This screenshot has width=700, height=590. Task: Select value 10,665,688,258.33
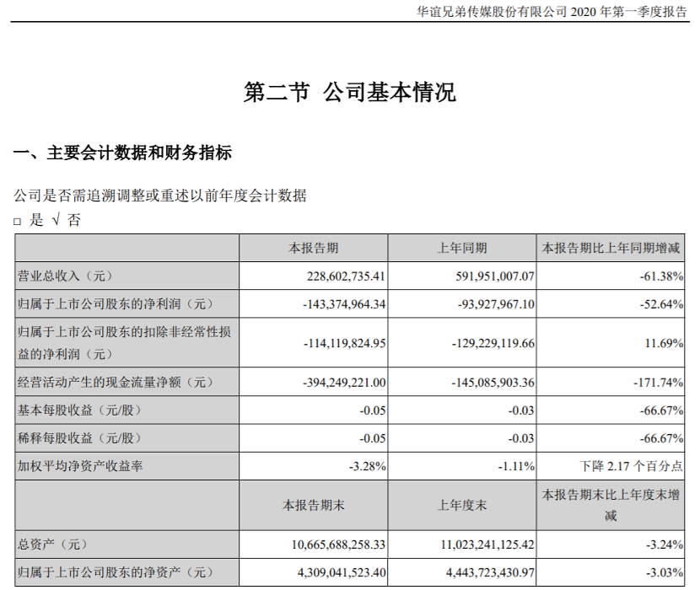[339, 544]
